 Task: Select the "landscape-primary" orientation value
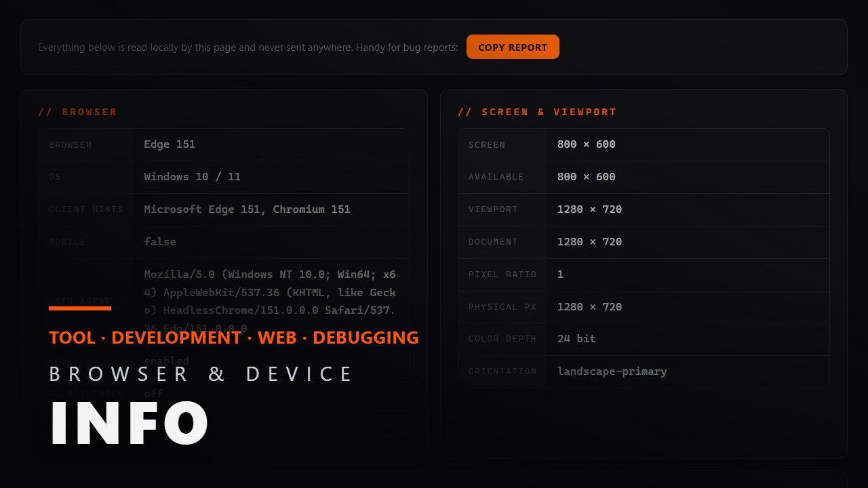coord(612,371)
